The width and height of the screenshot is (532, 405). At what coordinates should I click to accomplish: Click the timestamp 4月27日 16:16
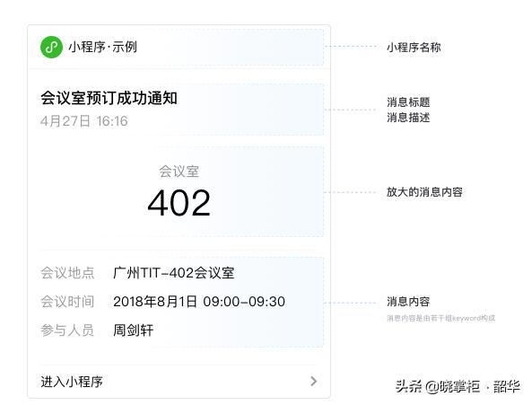click(x=84, y=121)
